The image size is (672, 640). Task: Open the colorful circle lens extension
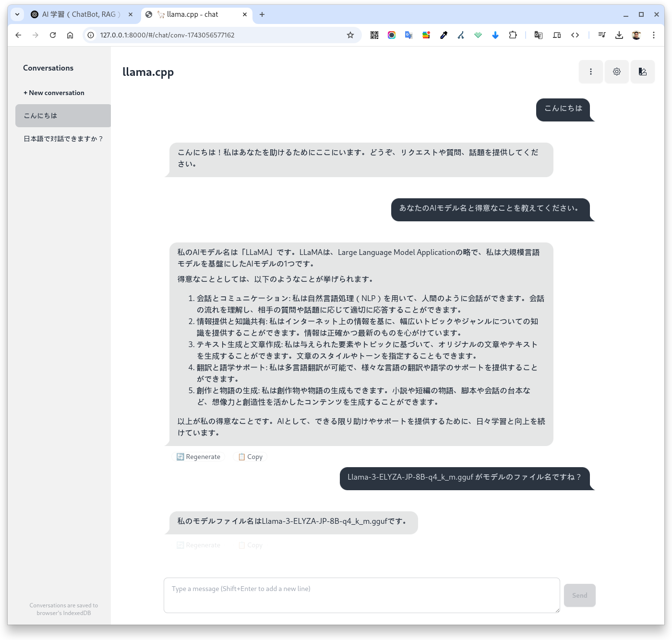point(392,35)
